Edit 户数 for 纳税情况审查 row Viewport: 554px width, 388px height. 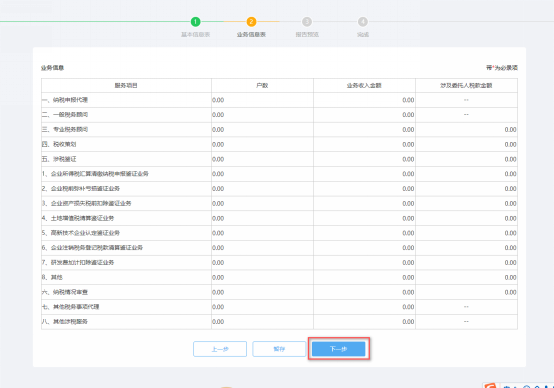click(x=262, y=292)
